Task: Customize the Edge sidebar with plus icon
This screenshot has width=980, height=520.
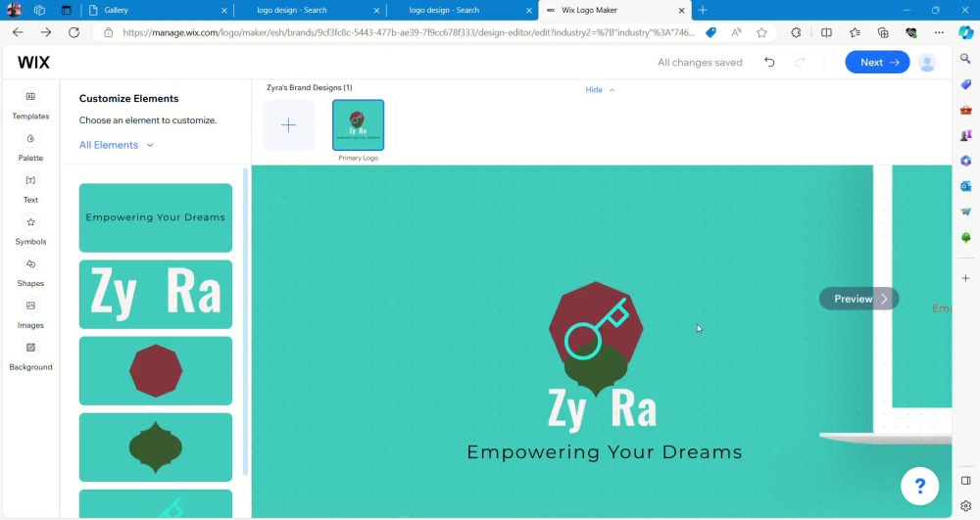Action: point(965,278)
